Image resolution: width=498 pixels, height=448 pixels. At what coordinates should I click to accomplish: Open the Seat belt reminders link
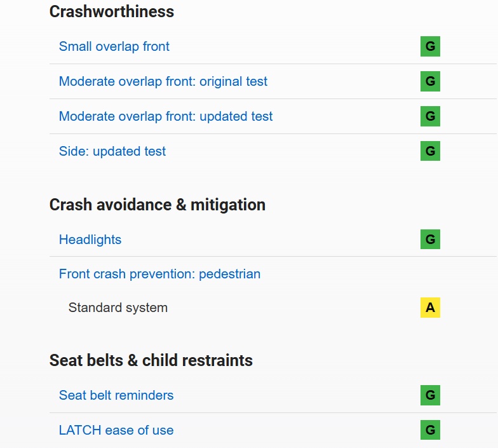(116, 395)
